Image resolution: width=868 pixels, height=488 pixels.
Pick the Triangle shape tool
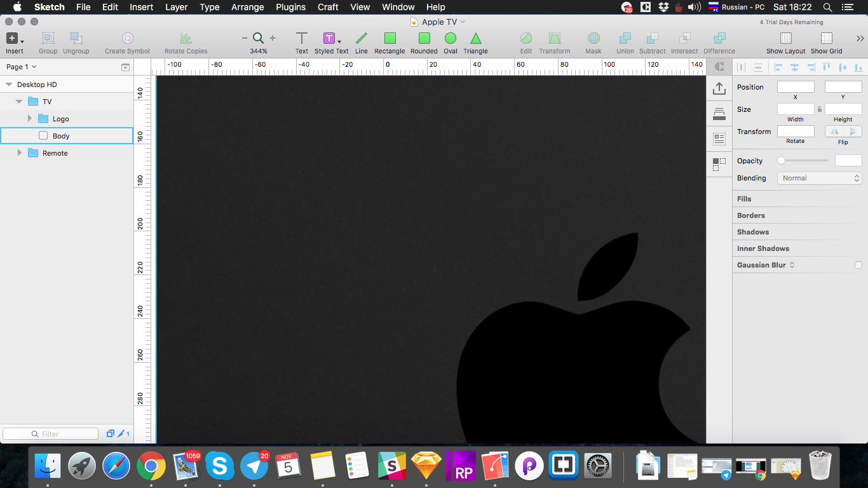pos(475,39)
